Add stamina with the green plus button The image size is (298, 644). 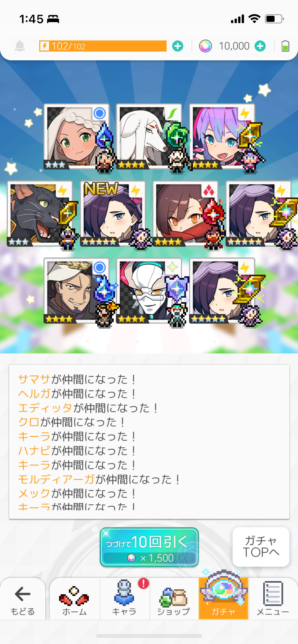coord(178,46)
